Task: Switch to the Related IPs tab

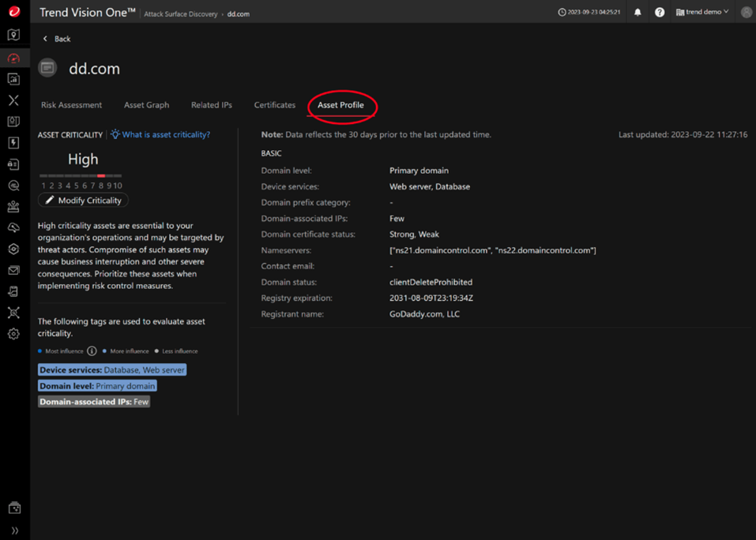Action: pyautogui.click(x=212, y=105)
